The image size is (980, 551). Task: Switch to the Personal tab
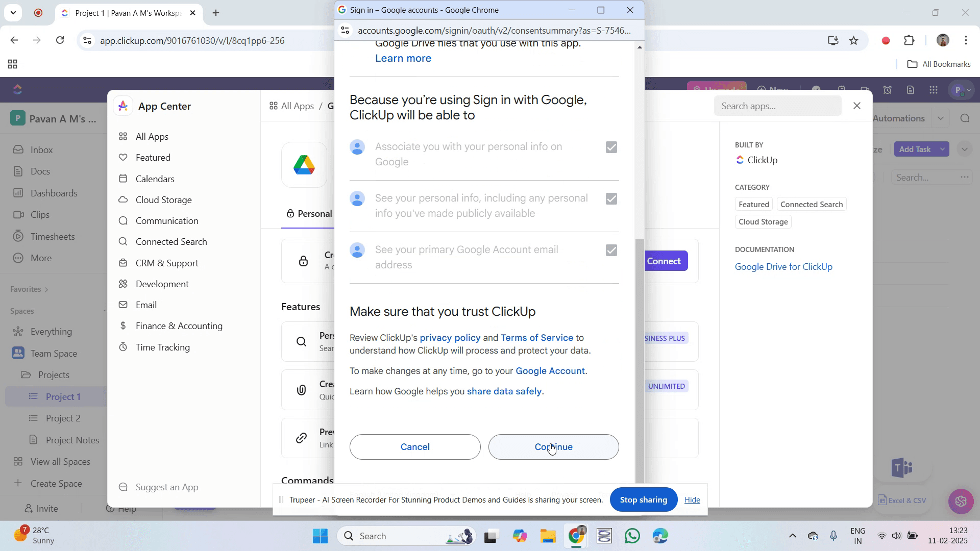309,214
